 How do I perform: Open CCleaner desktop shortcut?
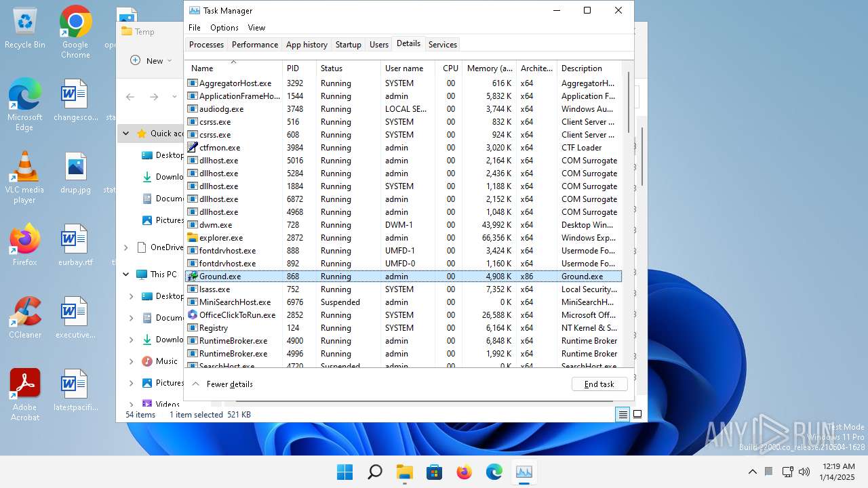point(25,318)
